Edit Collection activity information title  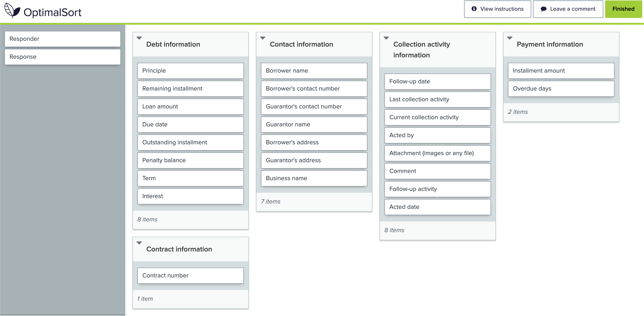point(422,50)
